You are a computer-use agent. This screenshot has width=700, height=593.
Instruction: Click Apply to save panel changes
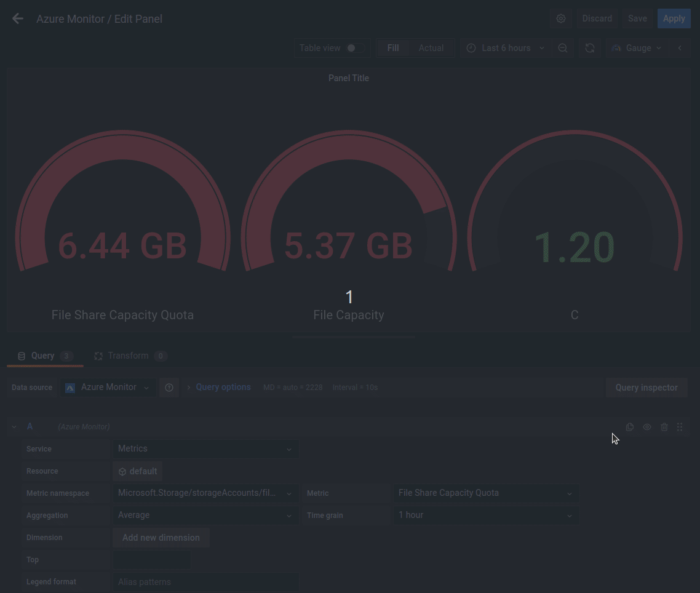674,18
